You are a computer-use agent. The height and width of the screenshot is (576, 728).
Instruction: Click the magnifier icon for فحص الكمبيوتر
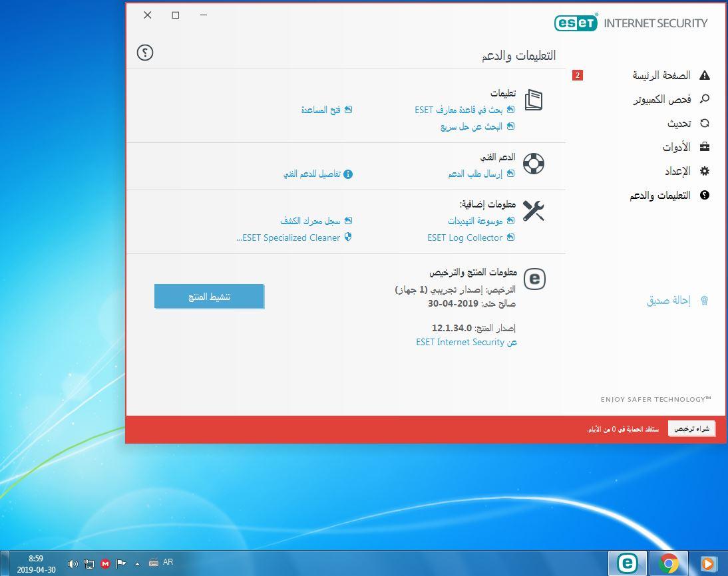(704, 99)
